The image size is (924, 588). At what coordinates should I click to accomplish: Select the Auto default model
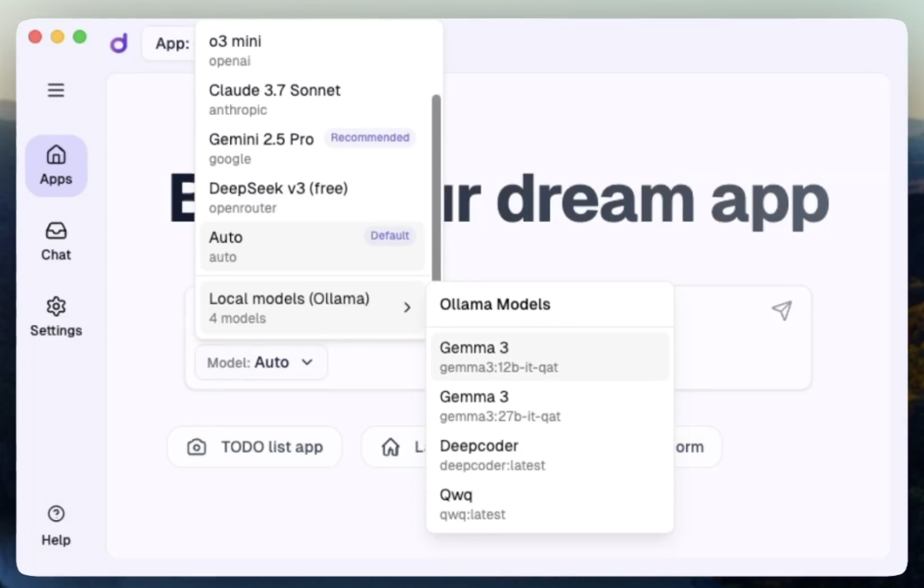tap(312, 246)
